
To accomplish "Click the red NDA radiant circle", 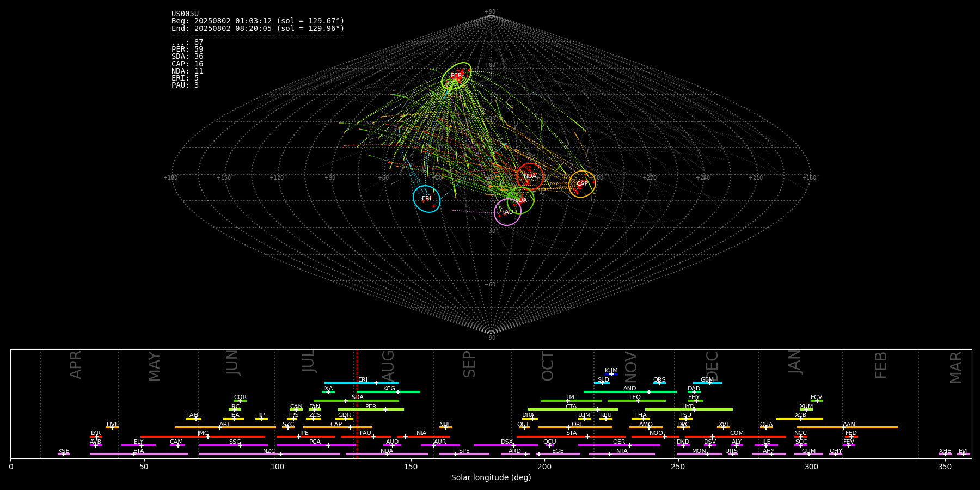I will (530, 176).
